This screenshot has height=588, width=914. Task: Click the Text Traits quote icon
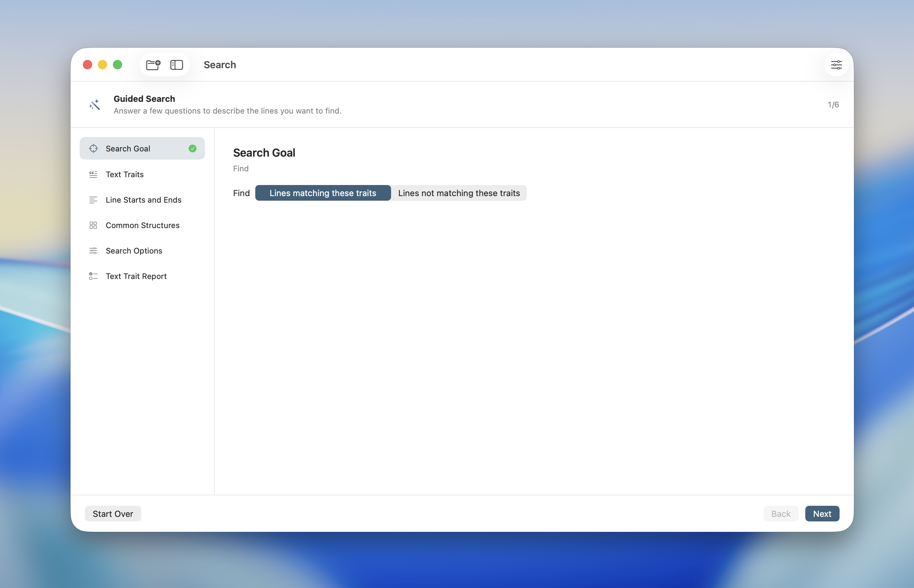(93, 175)
